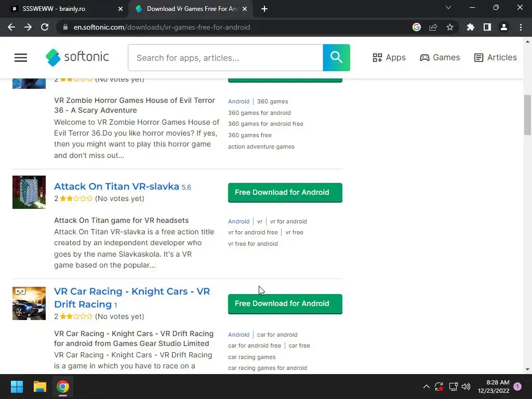
Task: Open Attack On Titan thumbnail
Action: pyautogui.click(x=29, y=192)
